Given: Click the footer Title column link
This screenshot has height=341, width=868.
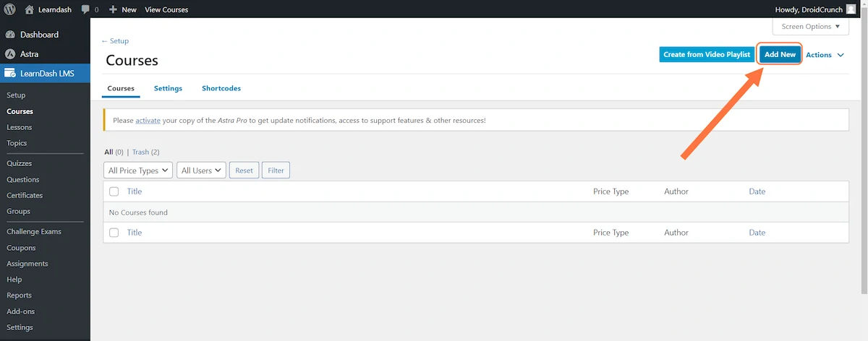Looking at the screenshot, I should point(135,233).
